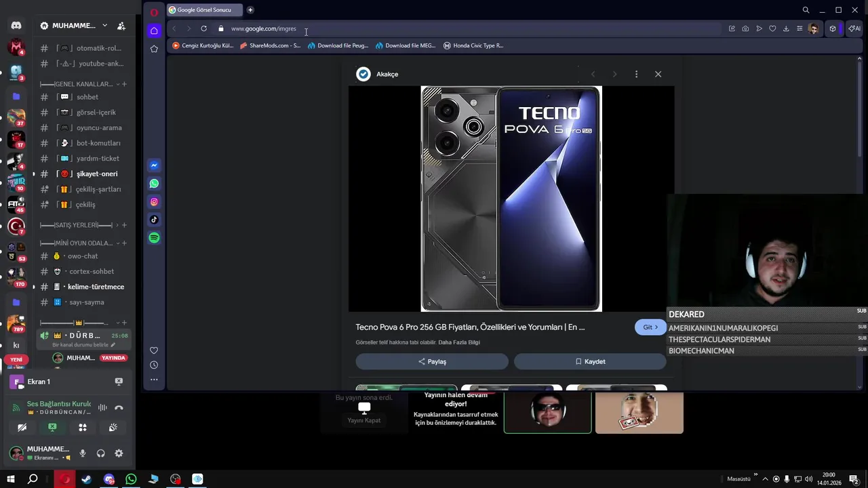868x488 pixels.
Task: Open Opera extensions cube icon
Action: coord(833,28)
